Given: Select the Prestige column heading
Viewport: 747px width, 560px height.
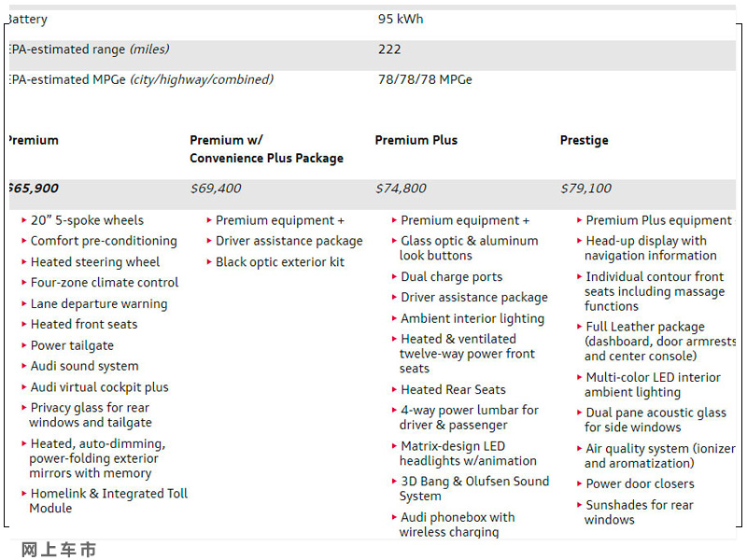Looking at the screenshot, I should point(585,140).
